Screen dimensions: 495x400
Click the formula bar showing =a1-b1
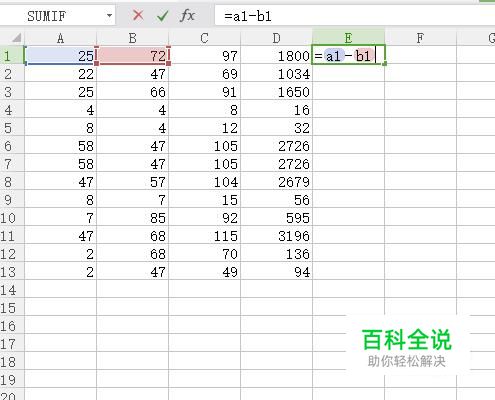(355, 16)
